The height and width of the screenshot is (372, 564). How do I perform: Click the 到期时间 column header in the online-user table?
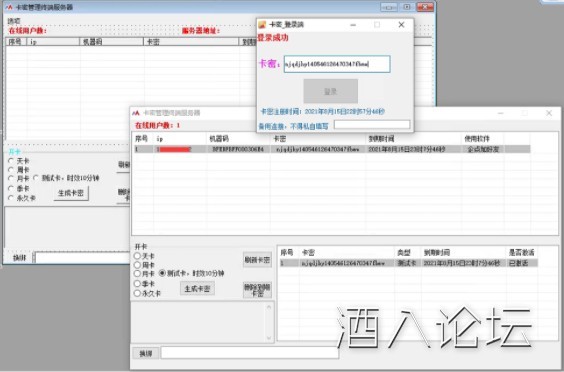coord(381,139)
